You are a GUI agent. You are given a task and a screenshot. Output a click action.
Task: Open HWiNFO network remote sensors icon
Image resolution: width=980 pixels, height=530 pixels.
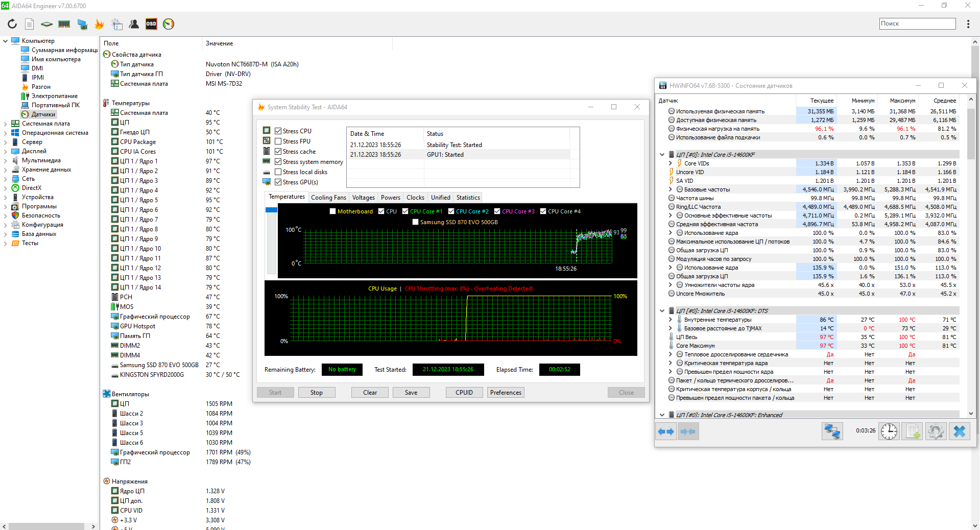click(x=832, y=431)
